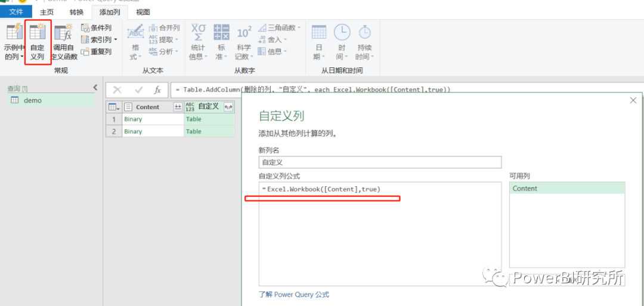This screenshot has width=644, height=306.
Task: Open the 舍入 dropdown
Action: coord(273,40)
